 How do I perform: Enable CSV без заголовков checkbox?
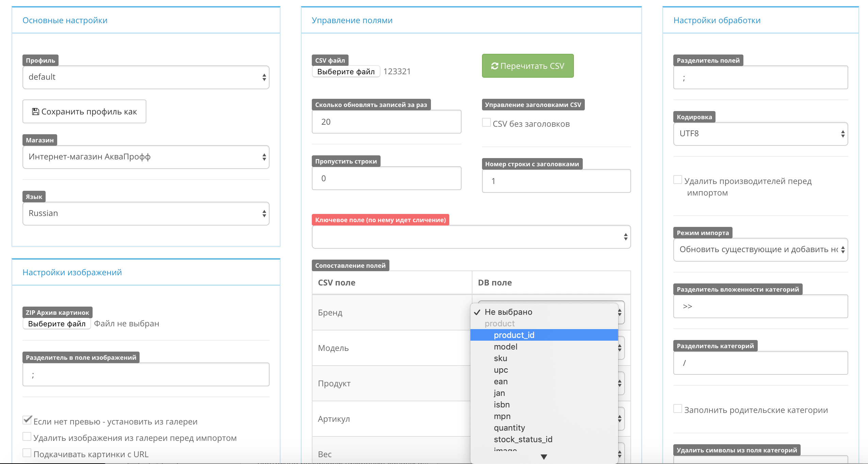(x=486, y=123)
